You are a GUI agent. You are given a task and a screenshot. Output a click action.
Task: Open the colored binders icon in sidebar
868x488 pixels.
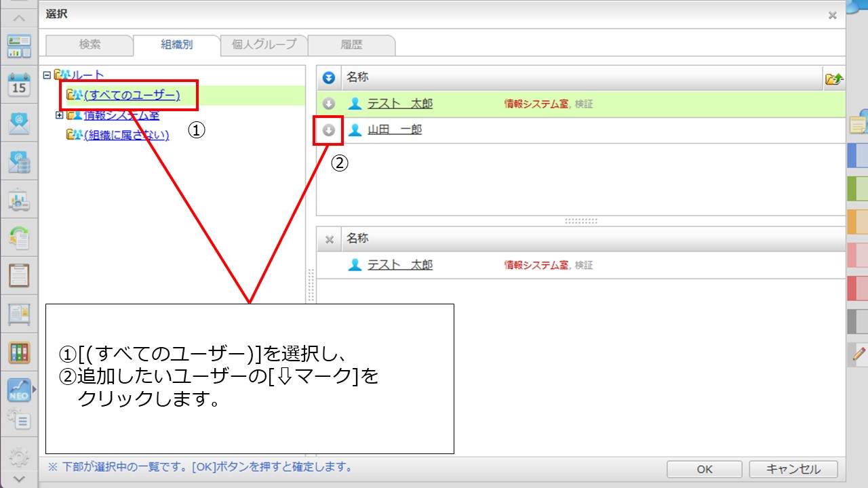tap(19, 352)
